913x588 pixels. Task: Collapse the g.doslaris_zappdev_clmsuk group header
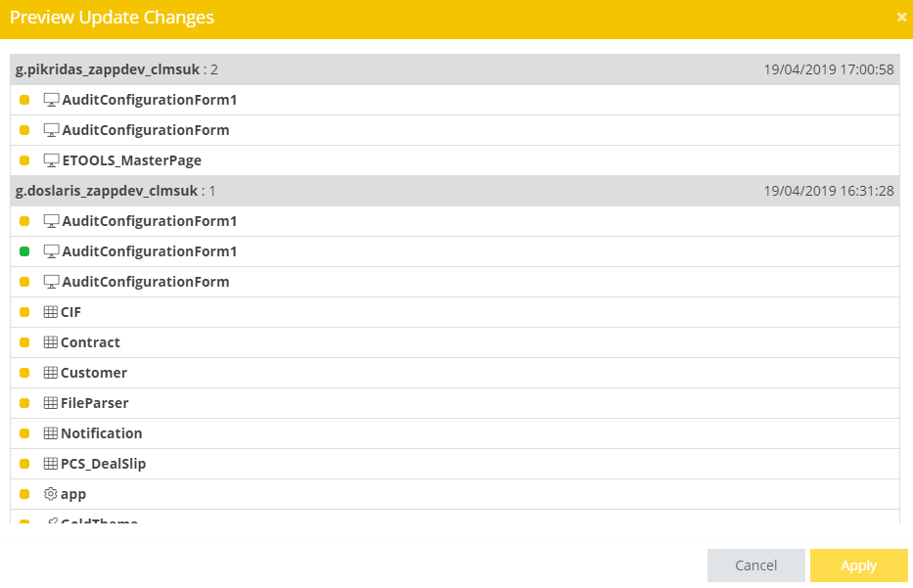pos(107,191)
